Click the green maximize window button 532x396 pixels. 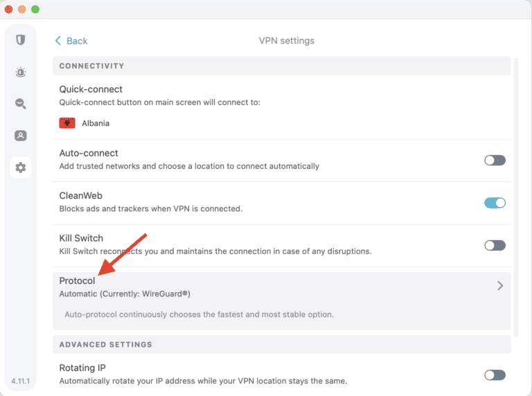click(35, 9)
